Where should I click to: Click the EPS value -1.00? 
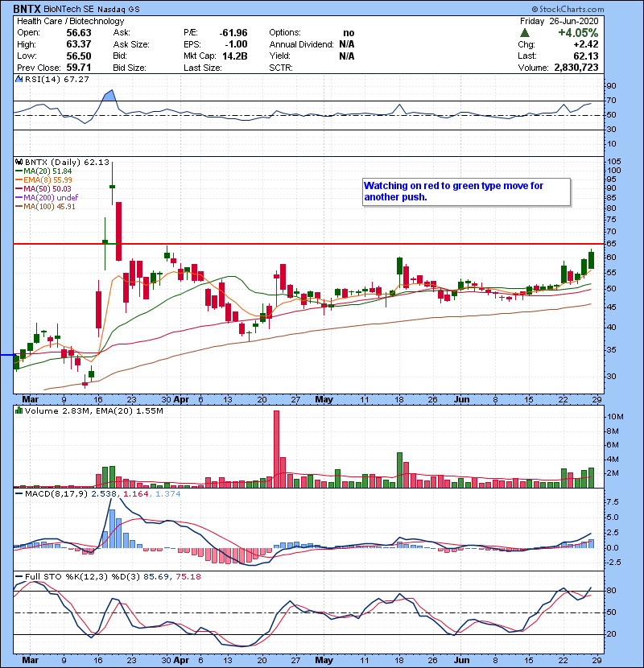[236, 44]
